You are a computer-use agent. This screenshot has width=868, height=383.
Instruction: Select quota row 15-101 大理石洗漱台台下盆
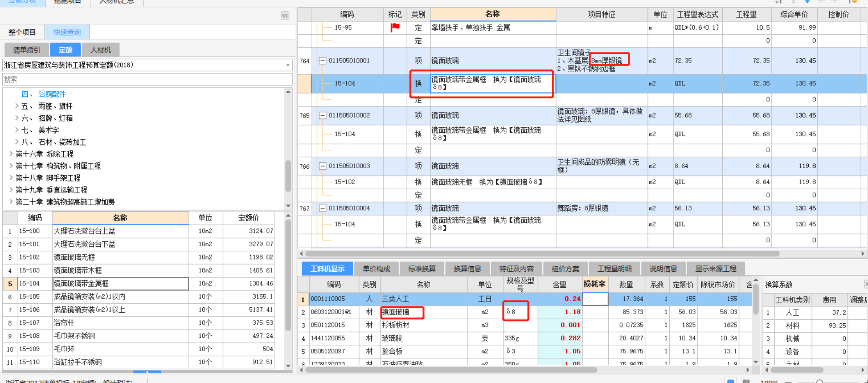[139, 244]
